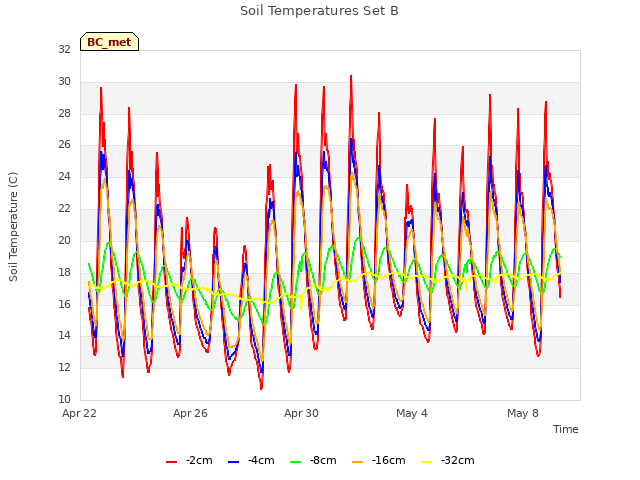Click the 26 y-axis tick label

pyautogui.click(x=64, y=144)
